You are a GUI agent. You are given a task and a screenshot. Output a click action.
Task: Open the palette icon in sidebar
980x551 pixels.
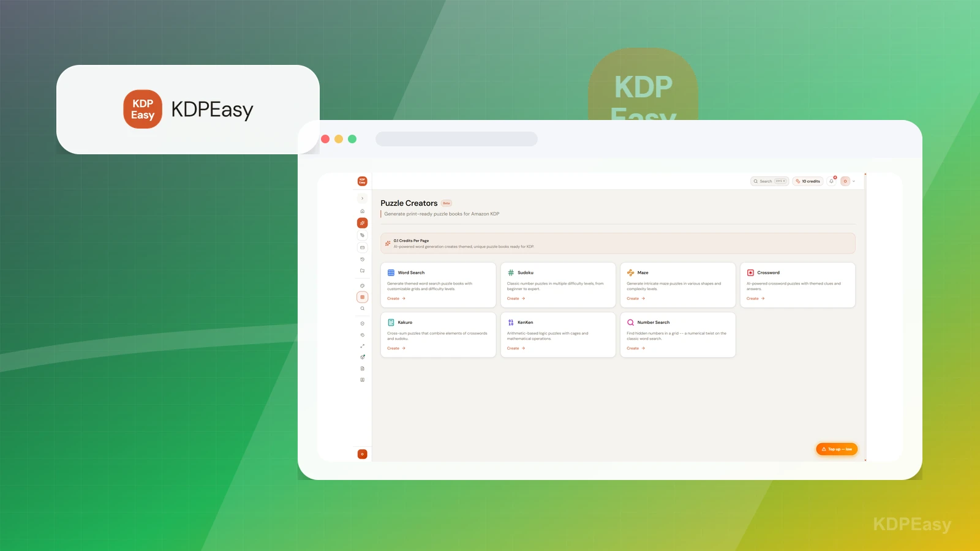362,286
